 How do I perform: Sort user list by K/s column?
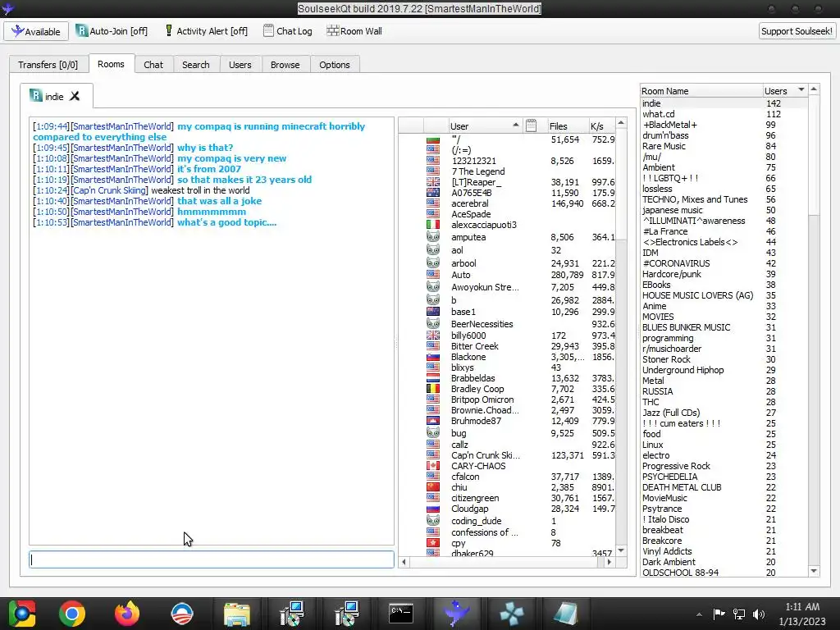point(601,126)
